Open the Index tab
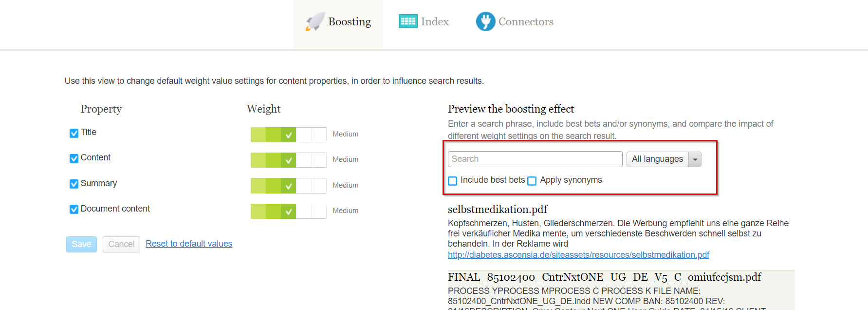The height and width of the screenshot is (310, 868). (434, 21)
